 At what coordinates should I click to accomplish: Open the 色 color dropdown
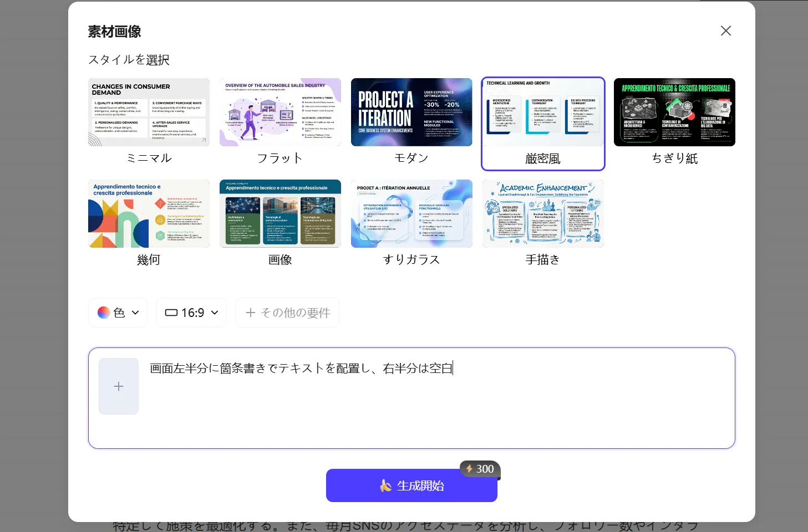click(118, 313)
